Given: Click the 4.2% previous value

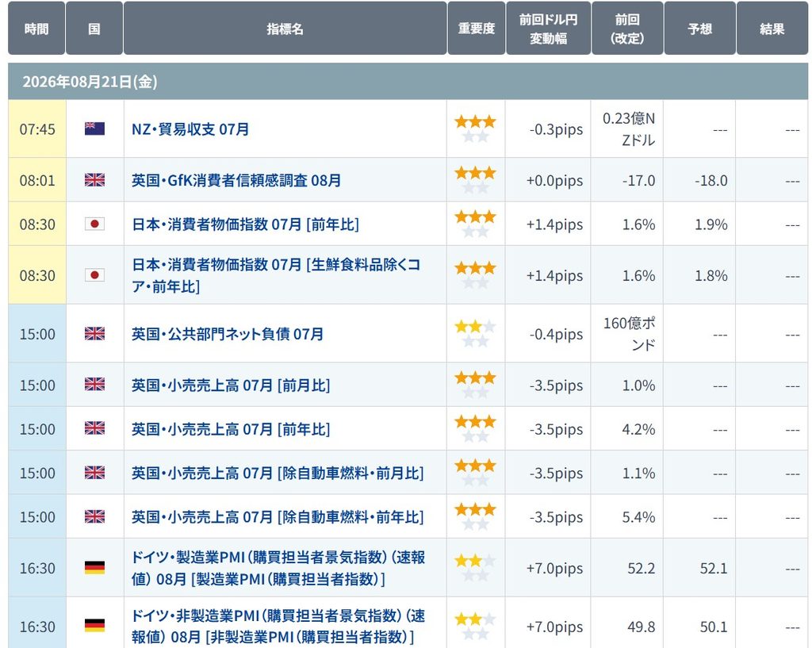Looking at the screenshot, I should point(638,430).
